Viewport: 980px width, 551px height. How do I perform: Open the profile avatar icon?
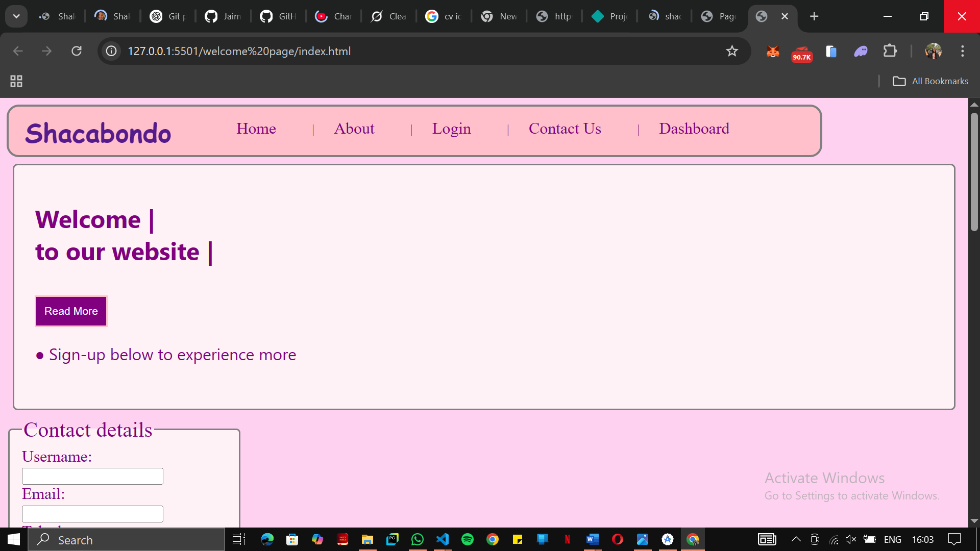tap(933, 51)
